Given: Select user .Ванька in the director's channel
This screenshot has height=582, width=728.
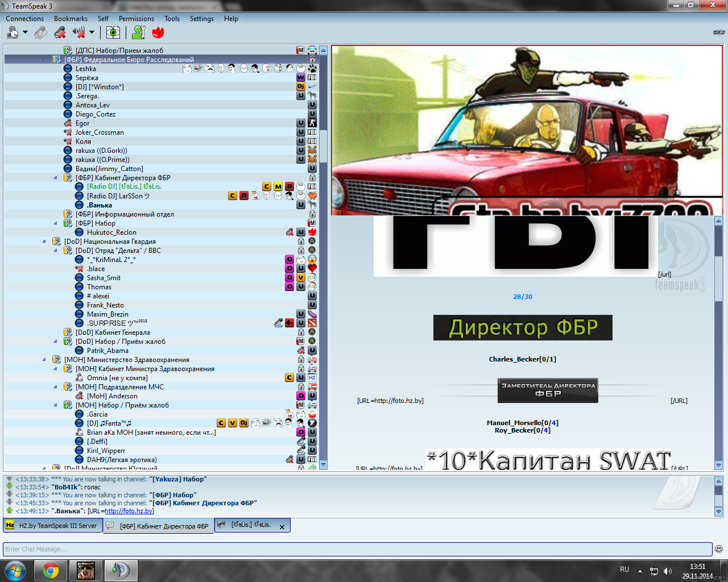Looking at the screenshot, I should [100, 205].
